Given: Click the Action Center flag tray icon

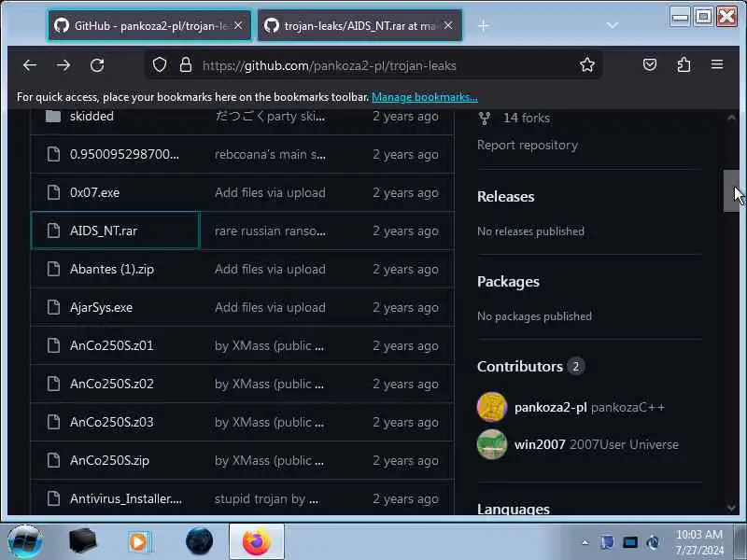Looking at the screenshot, I should coord(606,542).
